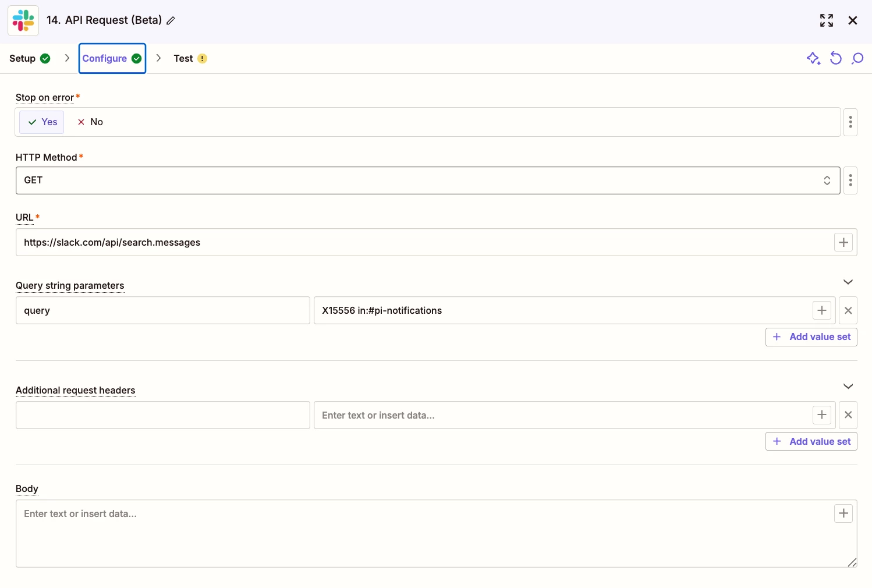The image size is (872, 588).
Task: Click the Stop on error label
Action: click(x=45, y=97)
